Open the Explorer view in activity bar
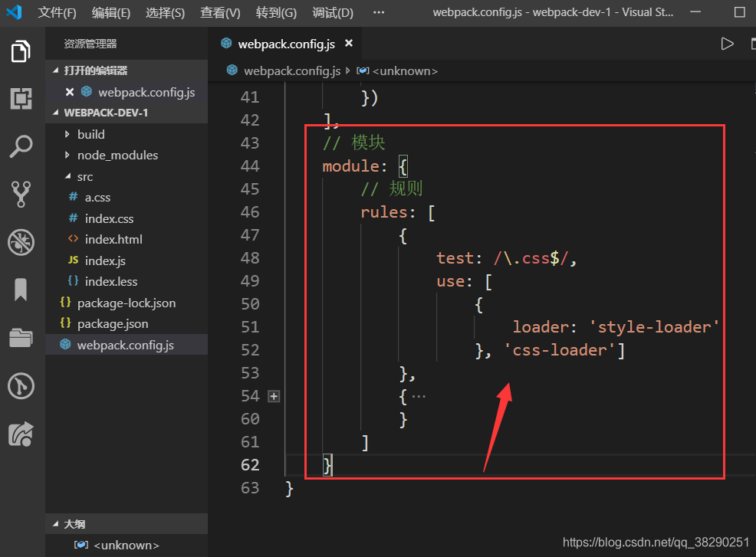The width and height of the screenshot is (756, 557). click(21, 51)
